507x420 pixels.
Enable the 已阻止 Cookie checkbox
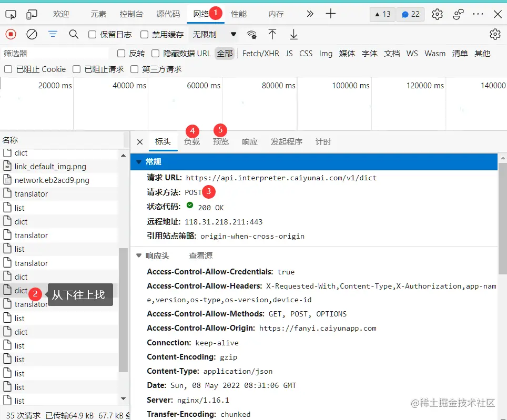point(8,69)
